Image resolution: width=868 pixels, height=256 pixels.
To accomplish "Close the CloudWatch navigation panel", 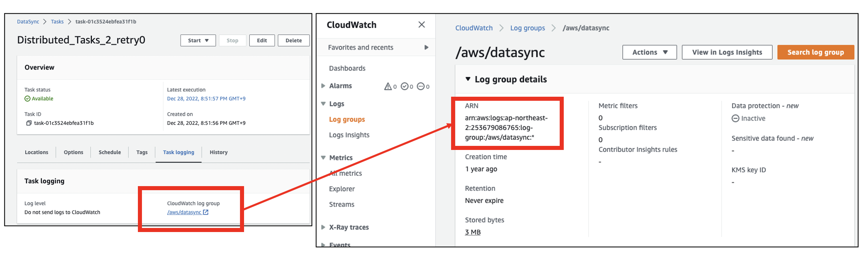I will click(x=422, y=25).
